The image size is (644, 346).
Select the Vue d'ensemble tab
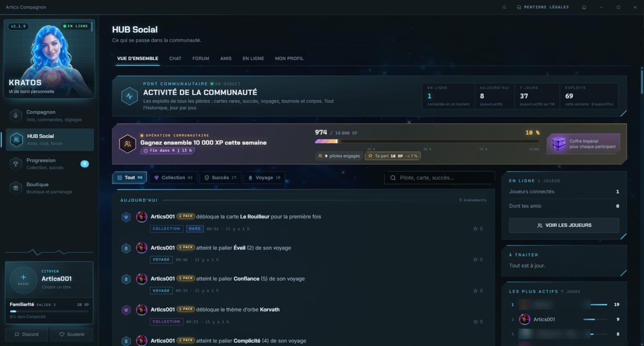tap(138, 58)
